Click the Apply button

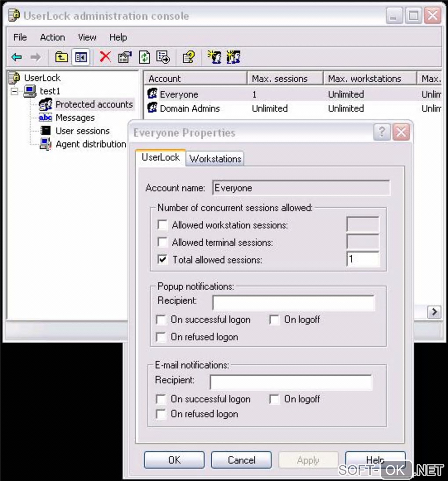308,460
